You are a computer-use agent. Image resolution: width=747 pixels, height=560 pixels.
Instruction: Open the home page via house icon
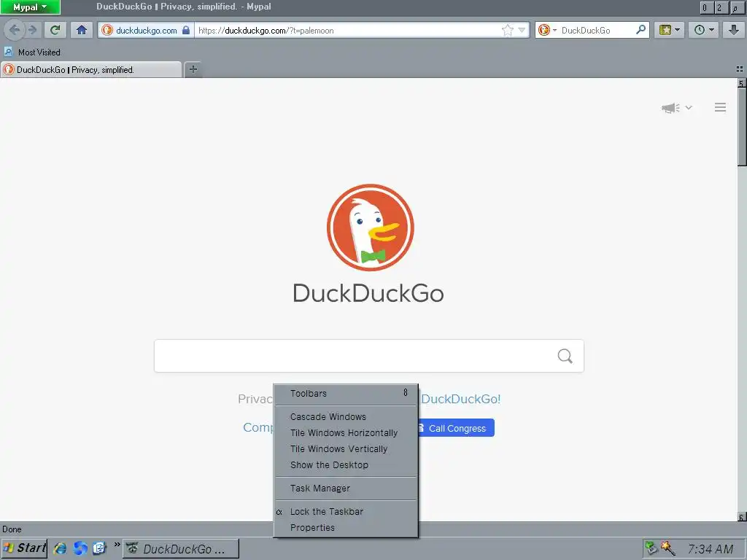coord(82,30)
